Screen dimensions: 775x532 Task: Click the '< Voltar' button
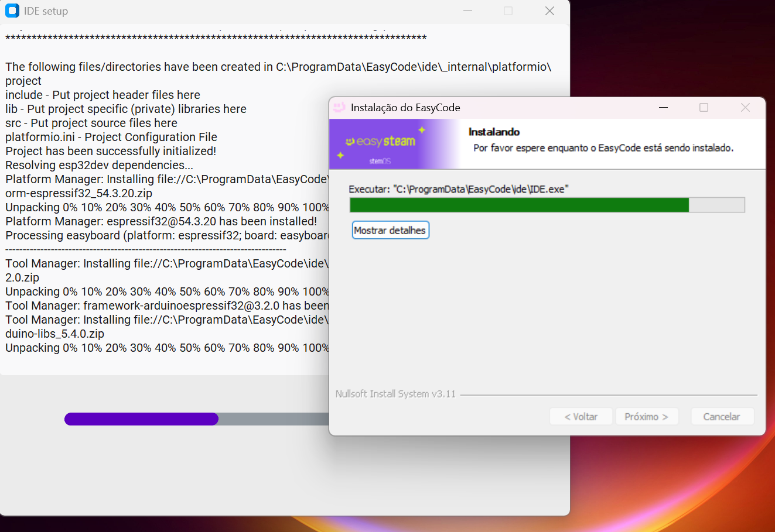coord(581,416)
